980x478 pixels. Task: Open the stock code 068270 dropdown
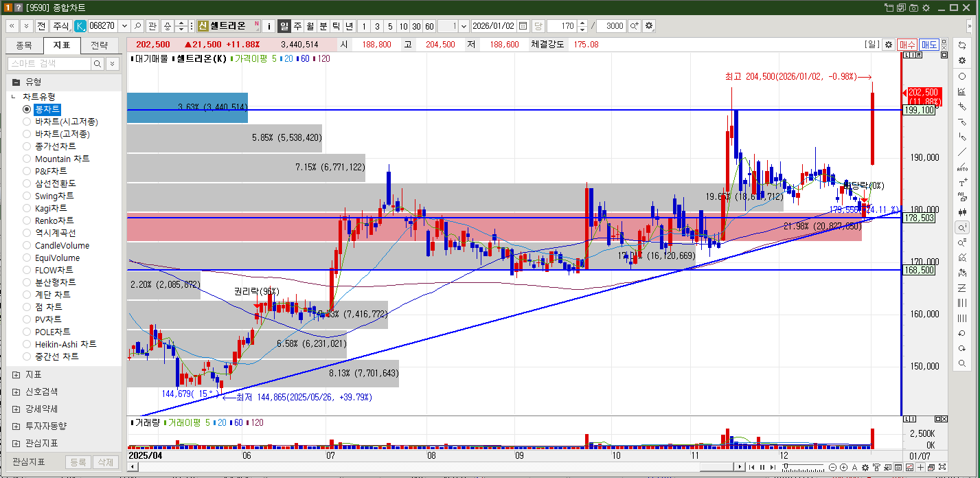pos(124,26)
